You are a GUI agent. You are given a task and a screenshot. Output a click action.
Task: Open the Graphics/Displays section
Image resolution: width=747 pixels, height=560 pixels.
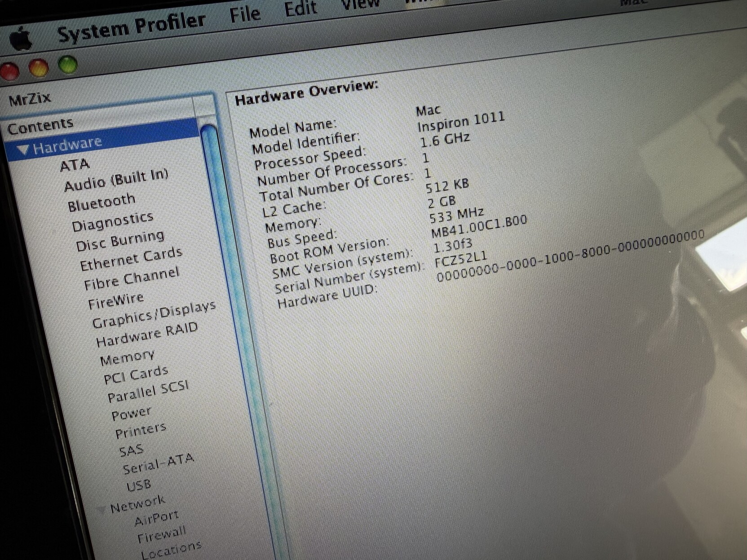tap(154, 314)
